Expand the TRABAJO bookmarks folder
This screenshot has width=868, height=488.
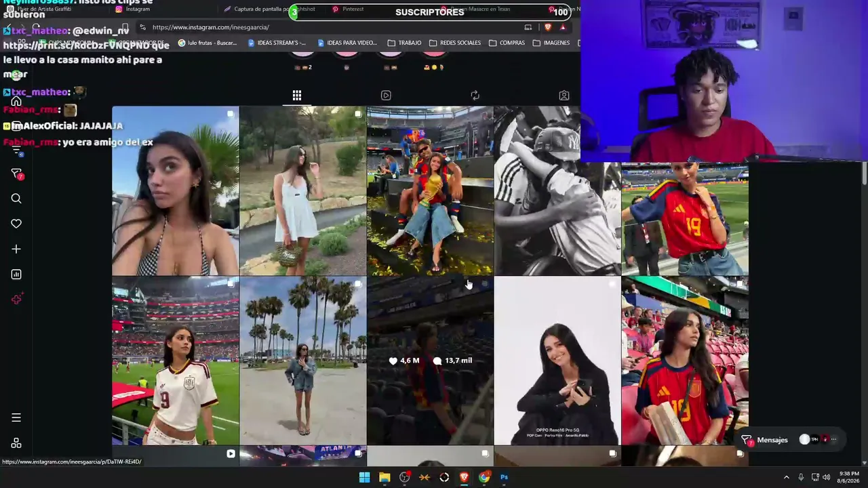[x=404, y=43]
